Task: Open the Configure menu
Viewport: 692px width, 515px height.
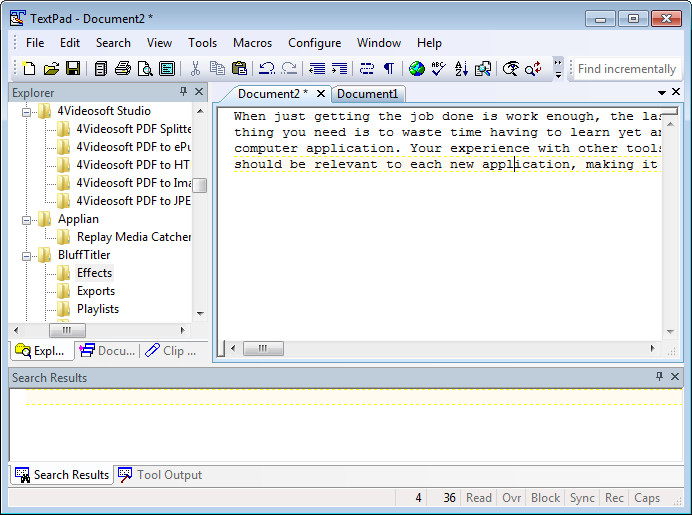Action: pos(315,43)
